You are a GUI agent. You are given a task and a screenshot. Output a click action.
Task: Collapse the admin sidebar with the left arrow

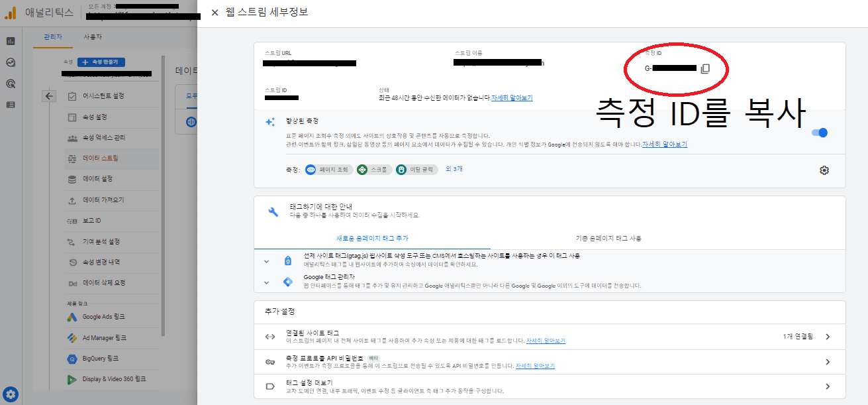[x=49, y=95]
